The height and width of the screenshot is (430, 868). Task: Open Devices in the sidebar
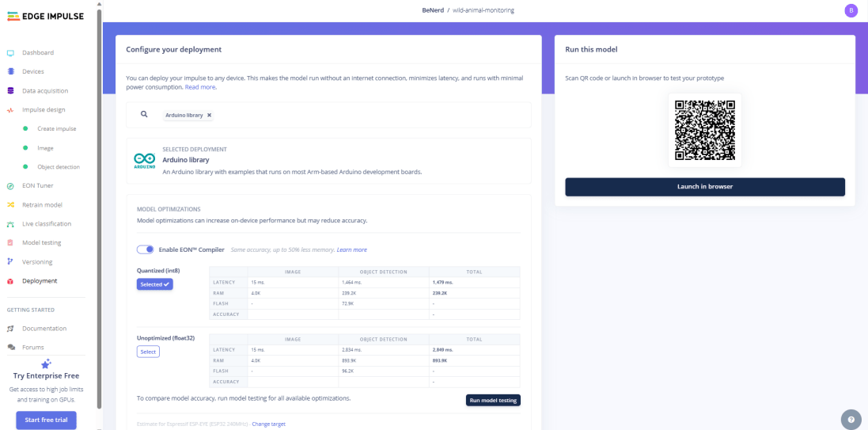pos(32,71)
